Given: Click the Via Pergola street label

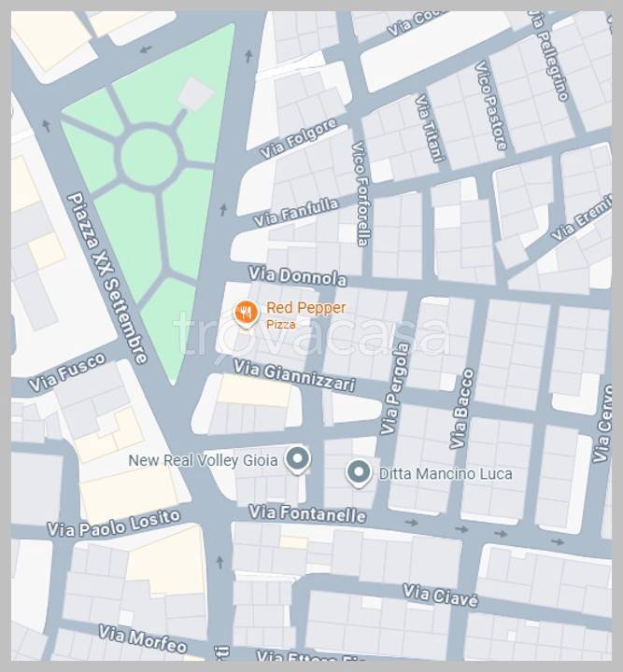Looking at the screenshot, I should (x=395, y=388).
